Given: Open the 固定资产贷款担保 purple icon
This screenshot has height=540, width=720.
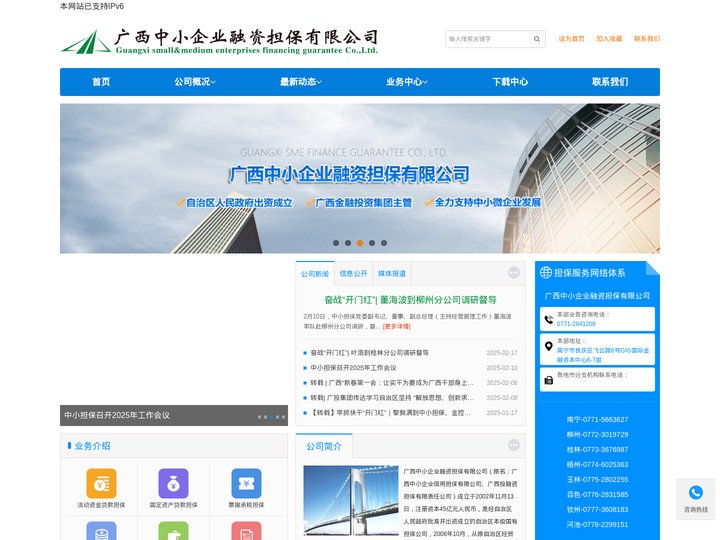Looking at the screenshot, I should tap(173, 483).
